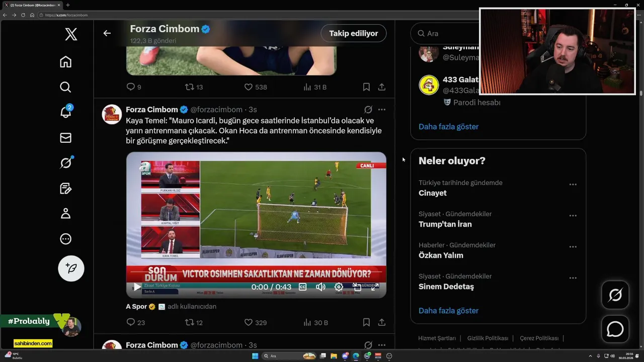644x362 pixels.
Task: Open the Windows Start button
Action: [255, 356]
